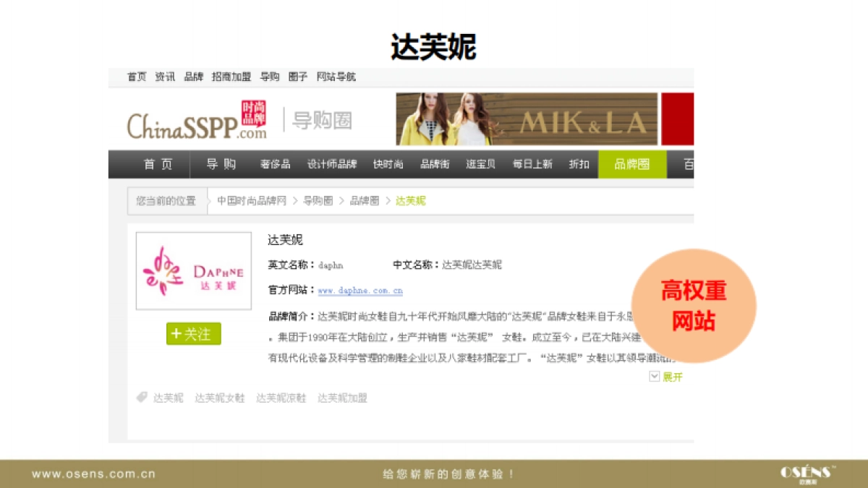The image size is (868, 488).
Task: Click the 导购圈 label beside the logo
Action: click(x=323, y=120)
